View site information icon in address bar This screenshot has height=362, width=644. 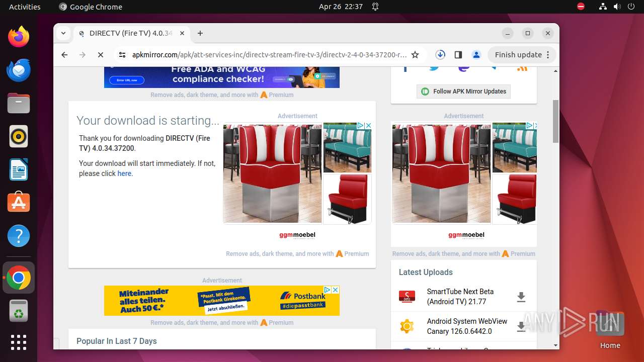click(x=122, y=55)
